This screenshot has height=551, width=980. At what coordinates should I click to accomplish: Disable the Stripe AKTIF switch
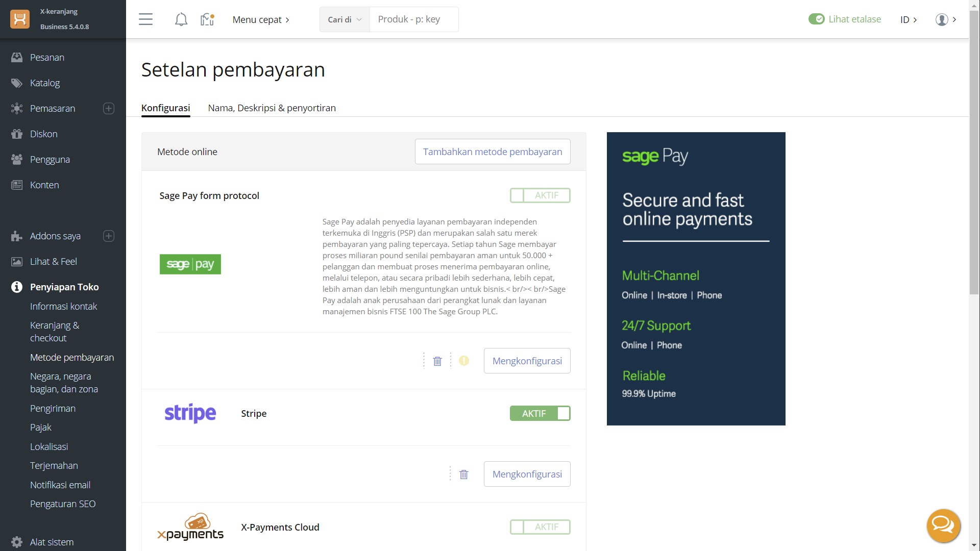pyautogui.click(x=540, y=413)
